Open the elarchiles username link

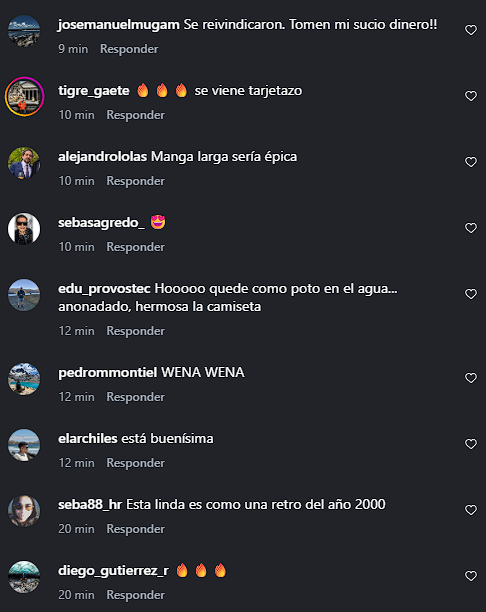[x=88, y=438]
